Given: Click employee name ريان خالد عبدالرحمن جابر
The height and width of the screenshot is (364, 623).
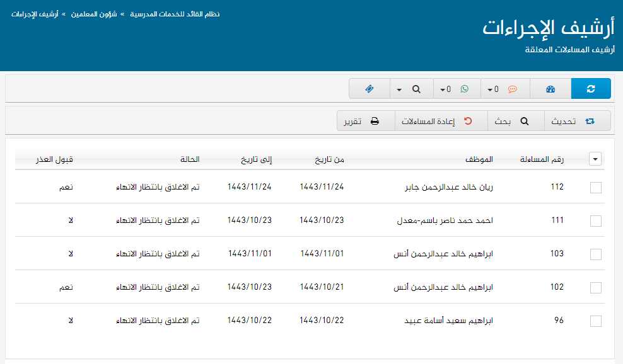Looking at the screenshot, I should coord(448,187).
